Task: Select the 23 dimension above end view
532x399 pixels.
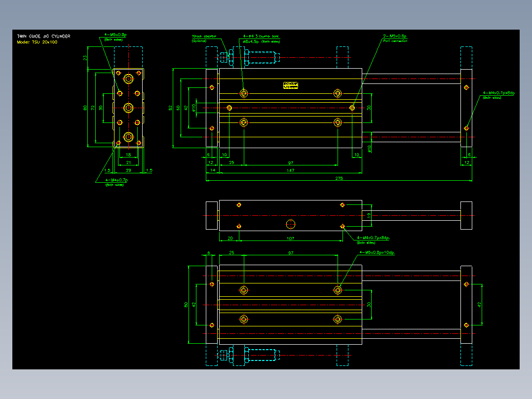Action: click(85, 58)
